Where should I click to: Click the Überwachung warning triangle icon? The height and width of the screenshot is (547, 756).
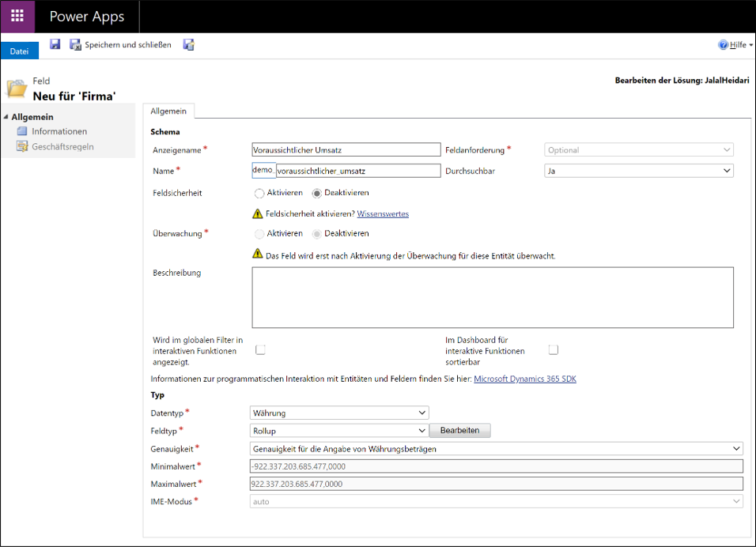click(x=258, y=254)
